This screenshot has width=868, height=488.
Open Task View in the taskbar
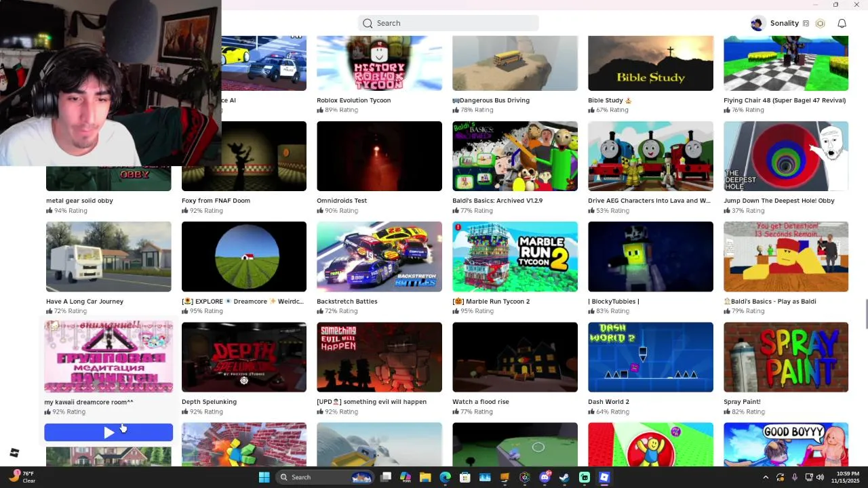pyautogui.click(x=386, y=477)
